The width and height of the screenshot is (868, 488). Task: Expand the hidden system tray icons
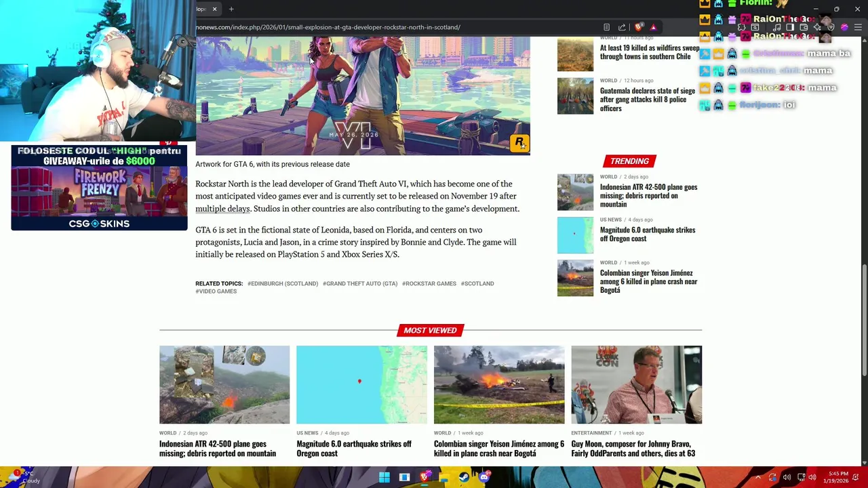[x=758, y=477]
